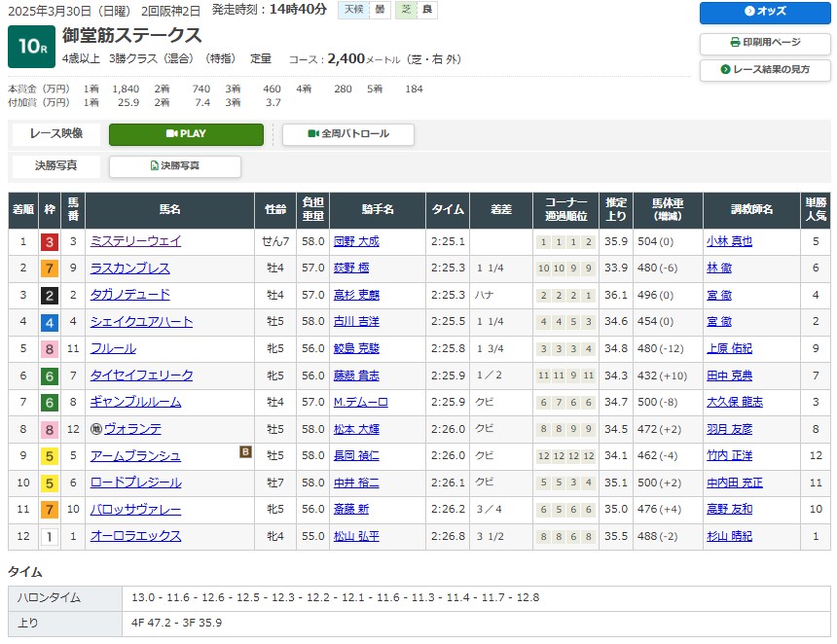Open the 決勝写真 photo finish button
Screen dimensions: 837x644
click(175, 166)
